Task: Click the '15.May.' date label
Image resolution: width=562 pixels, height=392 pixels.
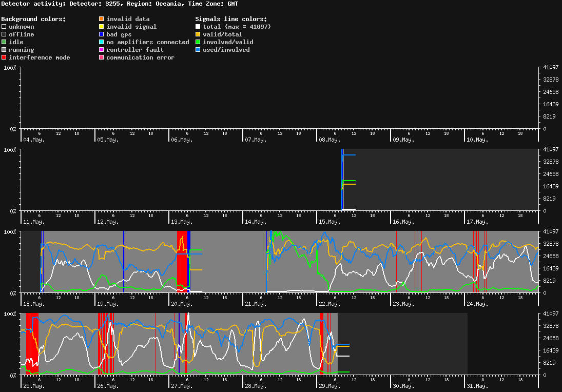Action: [x=330, y=222]
